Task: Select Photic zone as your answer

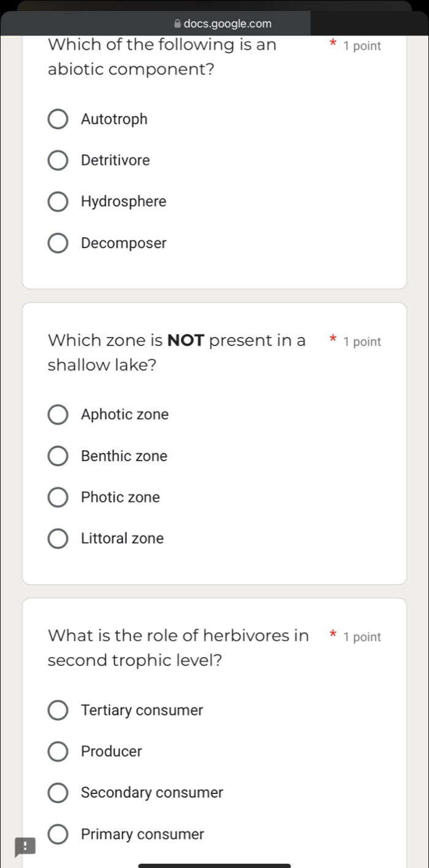Action: [58, 497]
